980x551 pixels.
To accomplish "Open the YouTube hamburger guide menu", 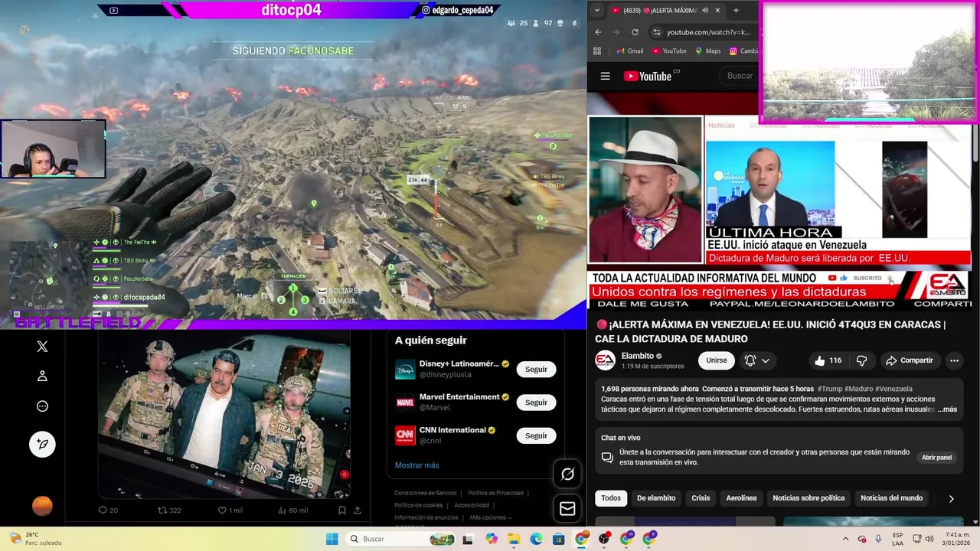I will [605, 76].
